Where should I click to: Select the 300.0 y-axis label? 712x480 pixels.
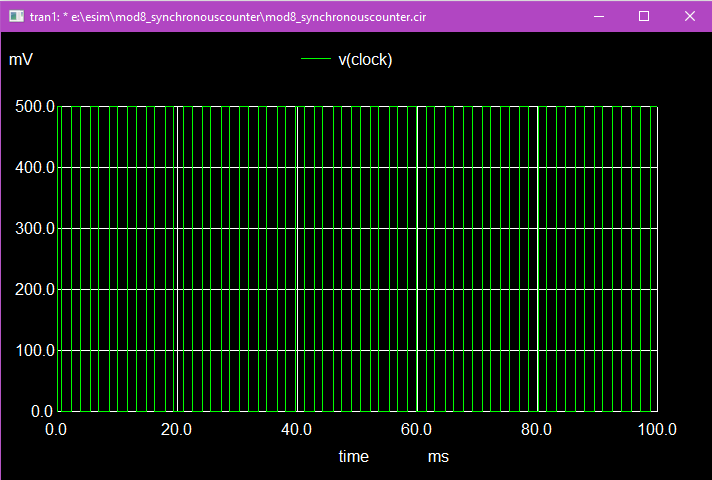(35, 228)
